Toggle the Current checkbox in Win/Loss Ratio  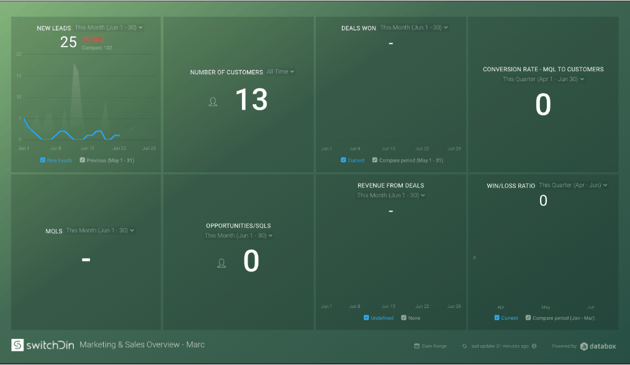pyautogui.click(x=497, y=318)
